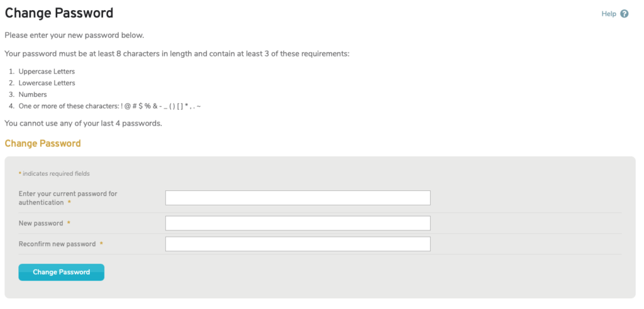Click 'Please enter your new password below' text
The width and height of the screenshot is (644, 309).
[x=74, y=35]
